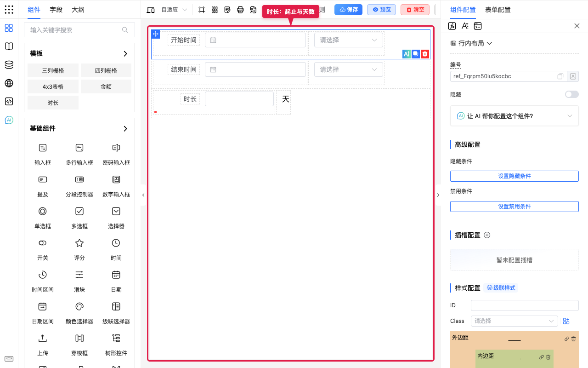588x368 pixels.
Task: Click the print toolbar icon
Action: tap(240, 10)
